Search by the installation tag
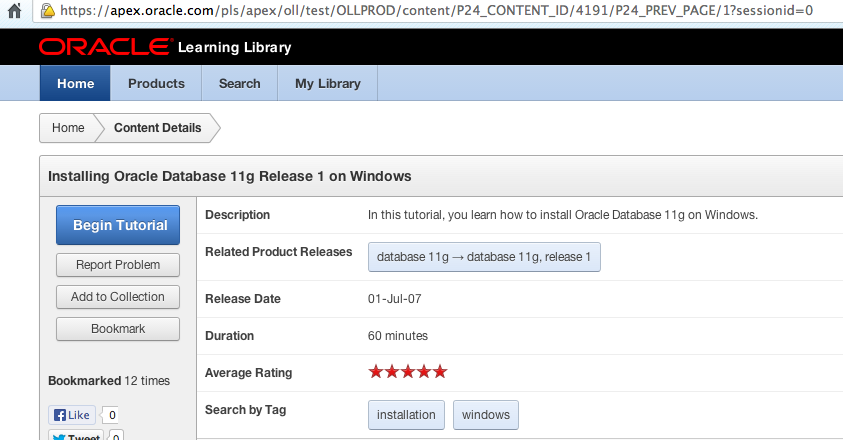 406,415
